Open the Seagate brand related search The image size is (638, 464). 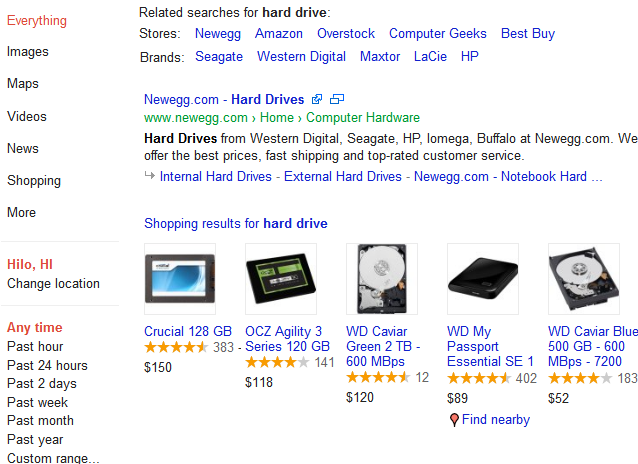[219, 57]
